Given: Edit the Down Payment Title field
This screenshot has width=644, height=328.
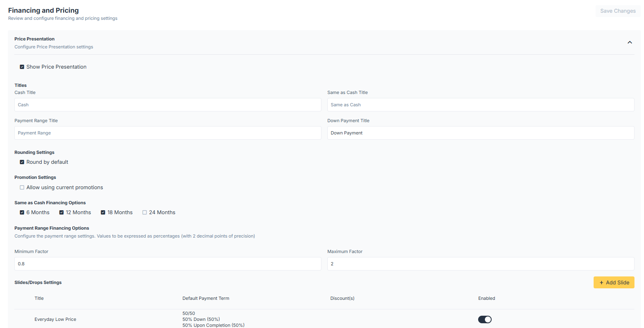Looking at the screenshot, I should click(480, 133).
